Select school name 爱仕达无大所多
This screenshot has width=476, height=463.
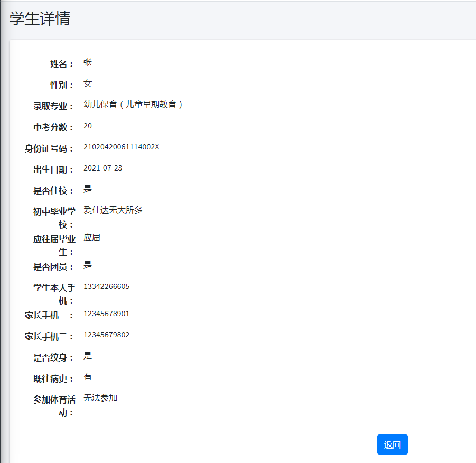(x=113, y=210)
